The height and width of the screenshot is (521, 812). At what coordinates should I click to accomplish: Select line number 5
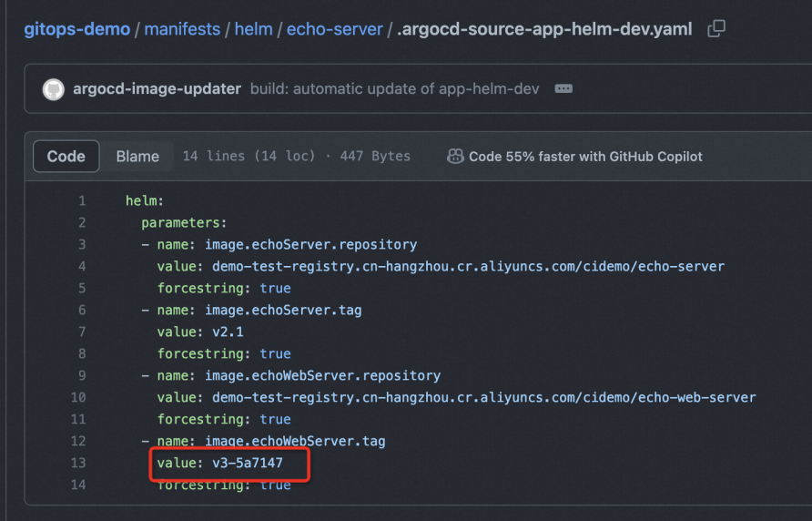[82, 288]
